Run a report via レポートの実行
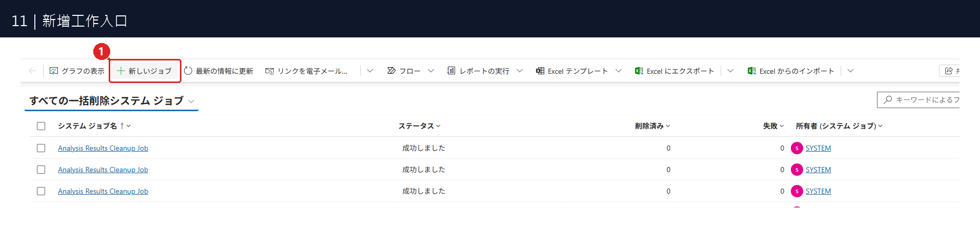Screen dimensions: 980x228 478,71
